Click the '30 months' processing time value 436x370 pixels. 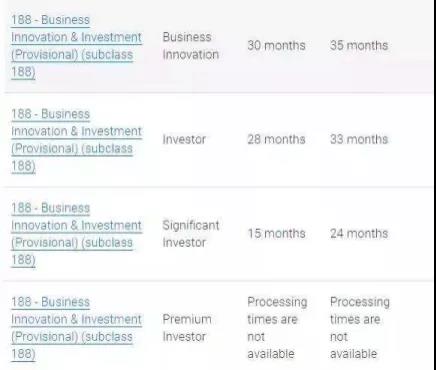(x=276, y=46)
